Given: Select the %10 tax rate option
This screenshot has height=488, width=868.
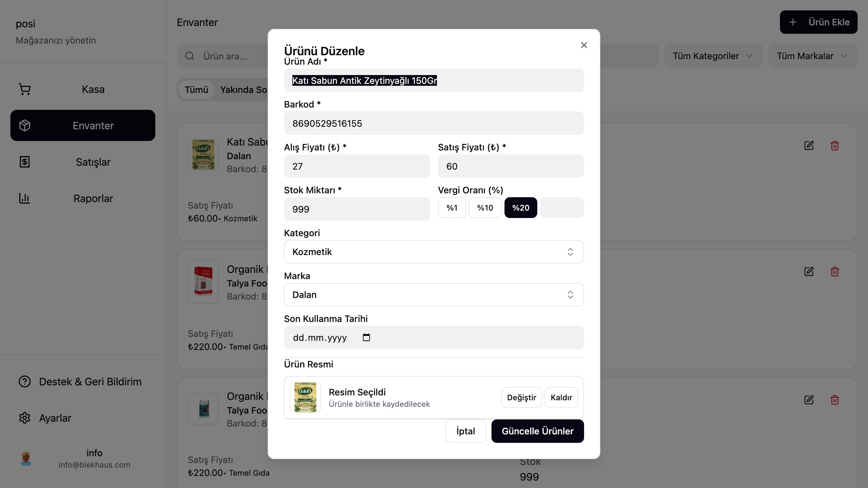Looking at the screenshot, I should click(x=485, y=208).
